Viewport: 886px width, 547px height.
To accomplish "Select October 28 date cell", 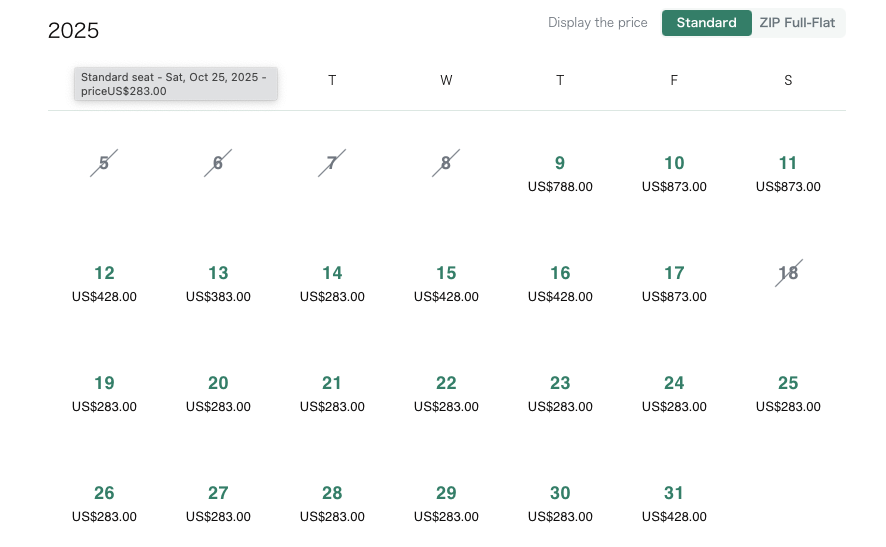I will click(332, 503).
